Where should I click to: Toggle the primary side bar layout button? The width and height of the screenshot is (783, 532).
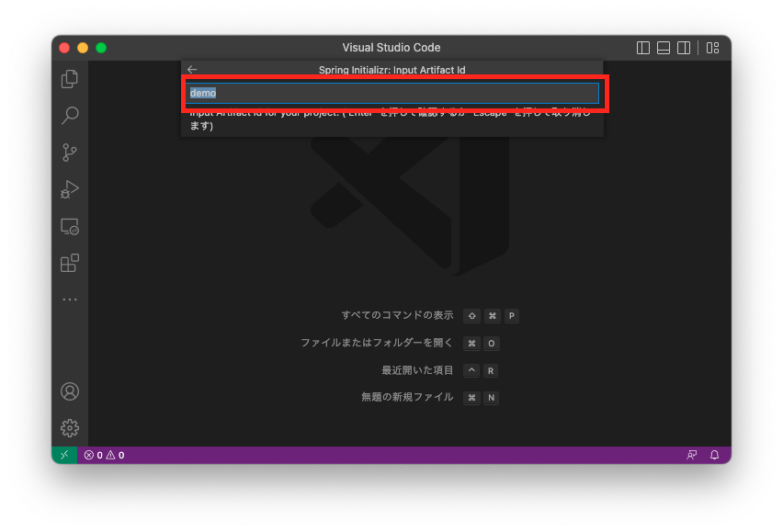point(643,48)
